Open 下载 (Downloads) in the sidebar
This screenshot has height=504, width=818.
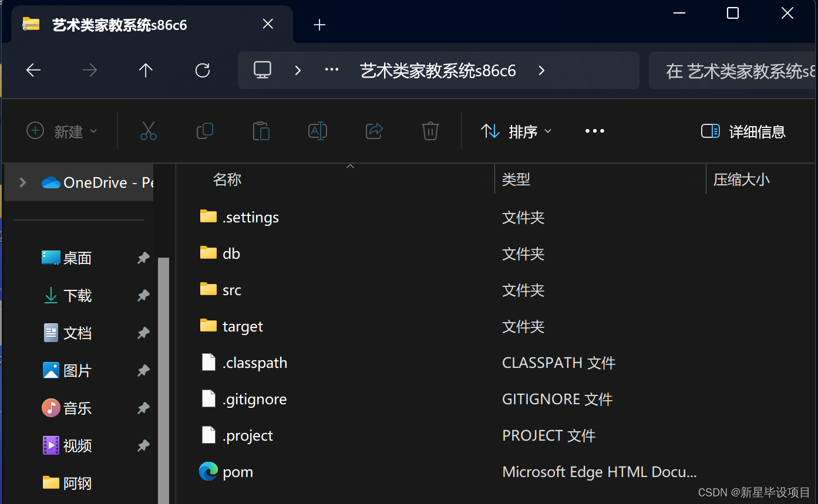click(x=67, y=296)
